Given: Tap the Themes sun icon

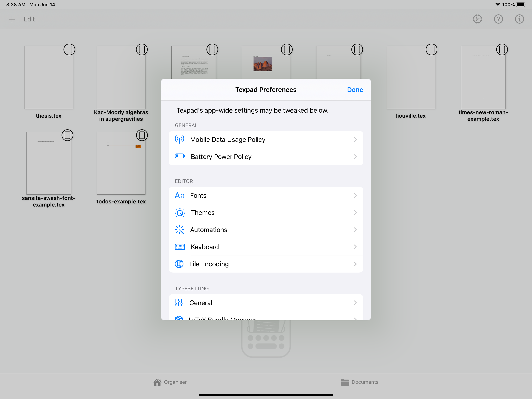Looking at the screenshot, I should click(180, 213).
